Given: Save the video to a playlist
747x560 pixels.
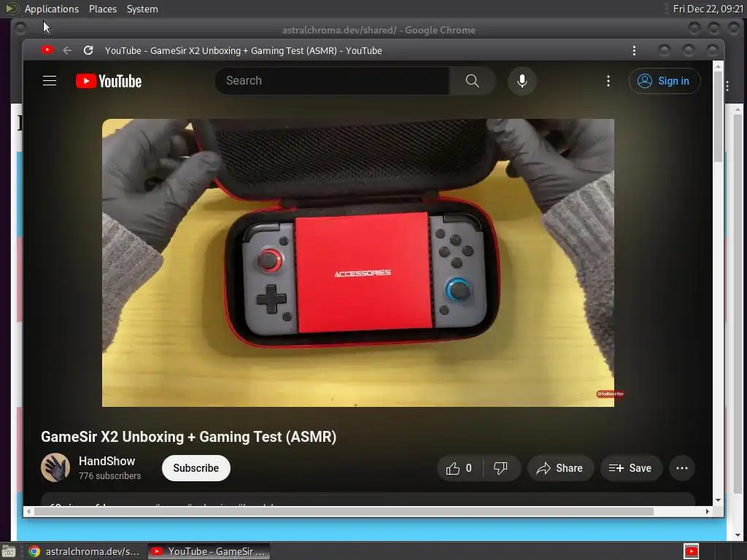Looking at the screenshot, I should 631,468.
